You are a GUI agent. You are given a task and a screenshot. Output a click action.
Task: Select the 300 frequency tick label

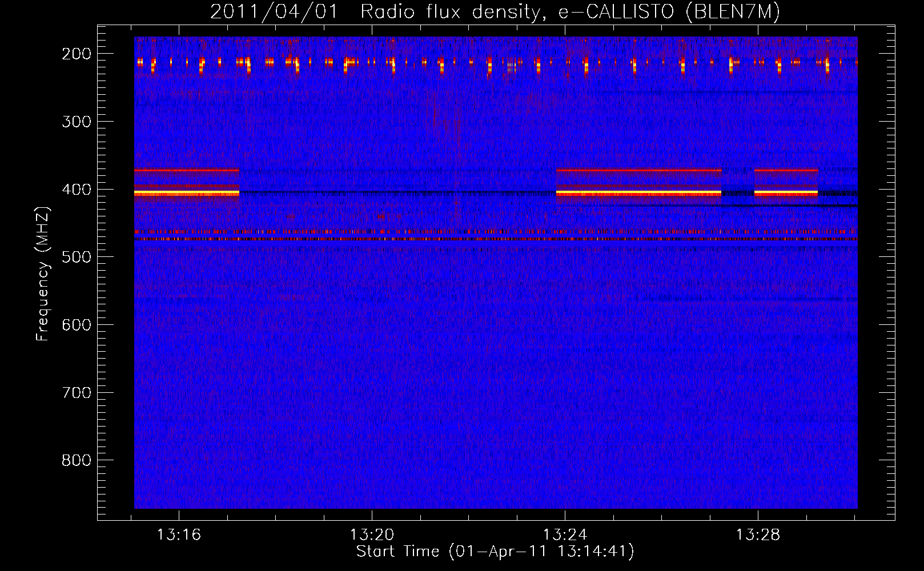tap(77, 122)
